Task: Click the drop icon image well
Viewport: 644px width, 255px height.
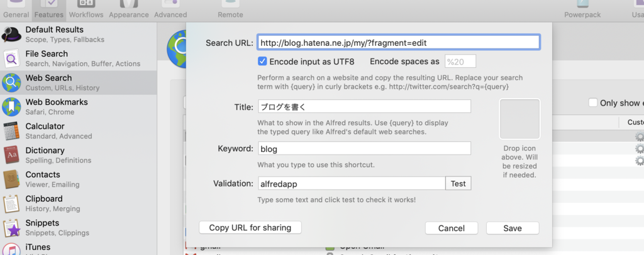Action: 519,119
